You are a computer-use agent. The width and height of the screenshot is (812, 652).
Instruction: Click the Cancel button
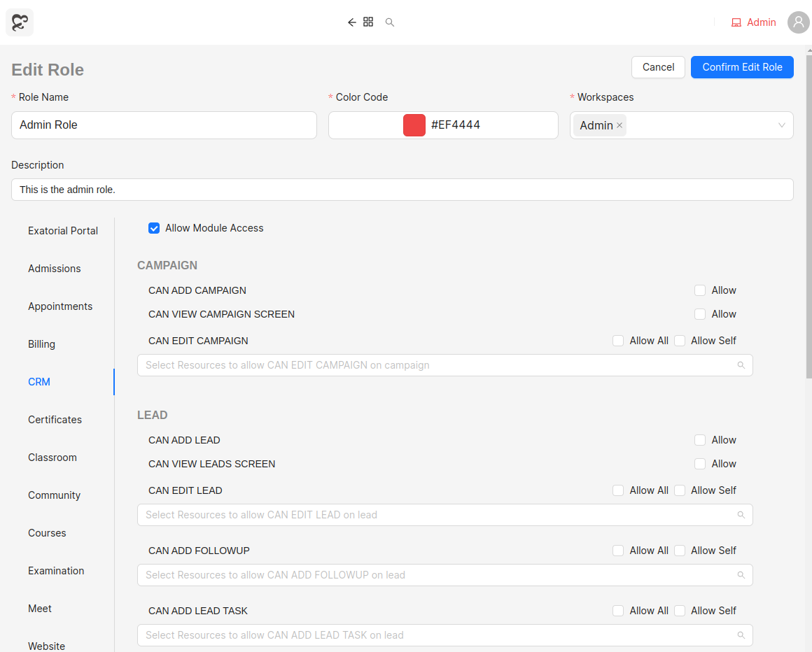click(x=658, y=67)
